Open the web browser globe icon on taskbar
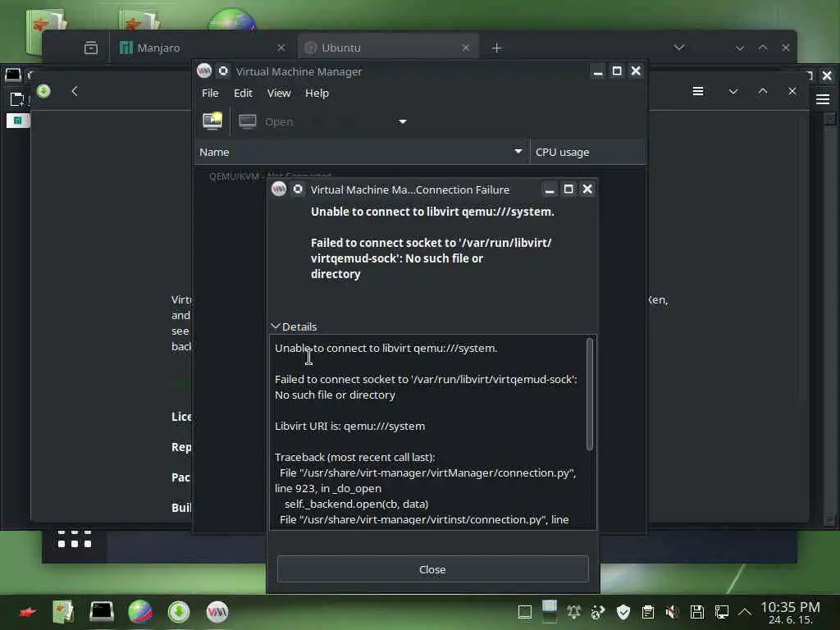840x630 pixels. (x=140, y=612)
